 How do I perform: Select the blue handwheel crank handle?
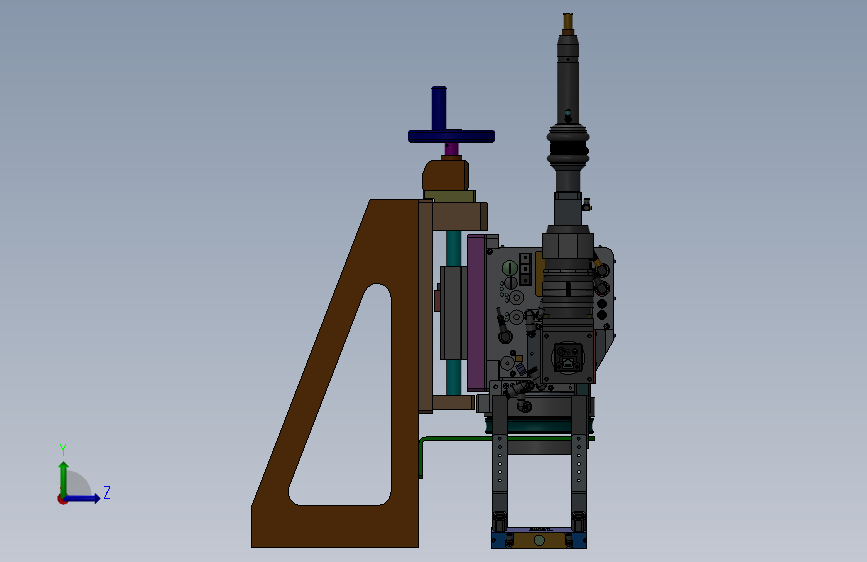click(439, 108)
